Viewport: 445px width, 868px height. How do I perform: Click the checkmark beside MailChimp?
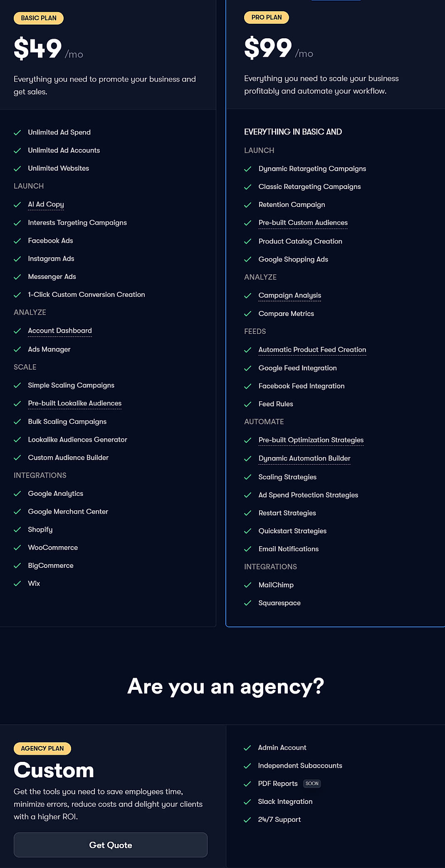tap(248, 585)
